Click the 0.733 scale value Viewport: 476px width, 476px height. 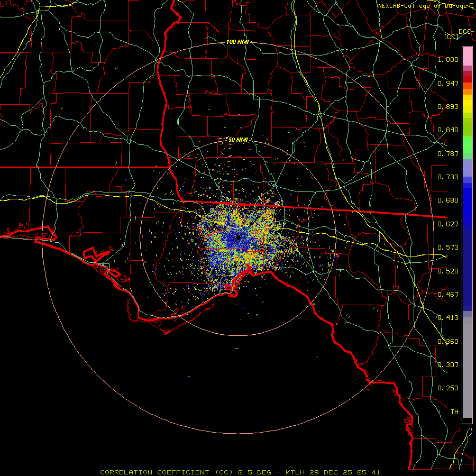448,177
